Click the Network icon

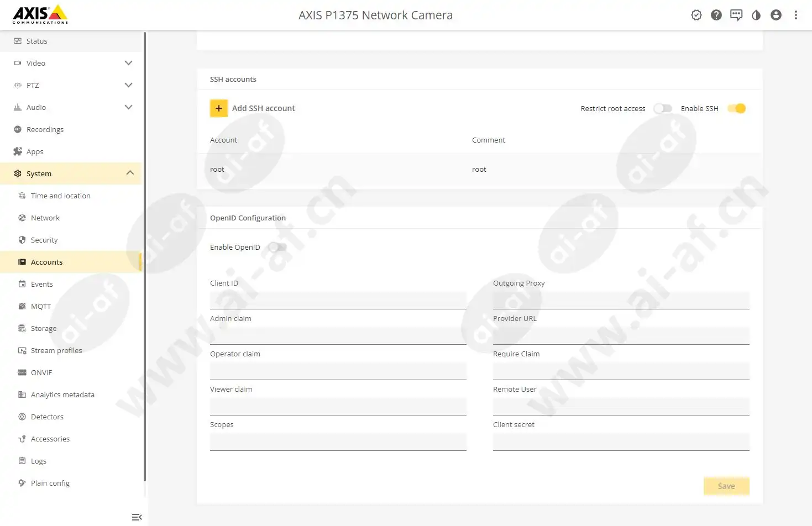pyautogui.click(x=22, y=218)
